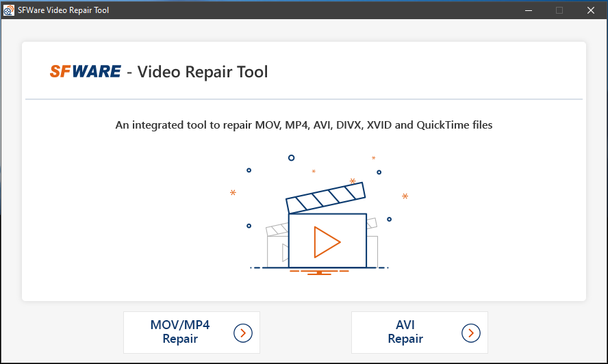Select the MOV/MP4 Repair label text
608x364 pixels.
[x=180, y=332]
